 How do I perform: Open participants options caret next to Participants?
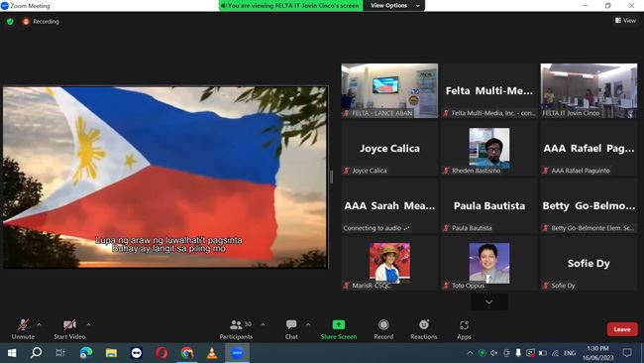click(263, 324)
